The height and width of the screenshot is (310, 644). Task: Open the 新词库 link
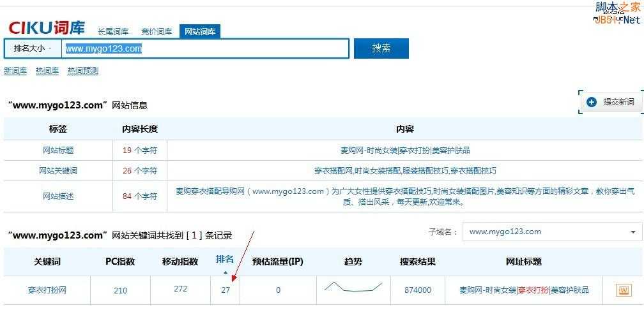(15, 71)
